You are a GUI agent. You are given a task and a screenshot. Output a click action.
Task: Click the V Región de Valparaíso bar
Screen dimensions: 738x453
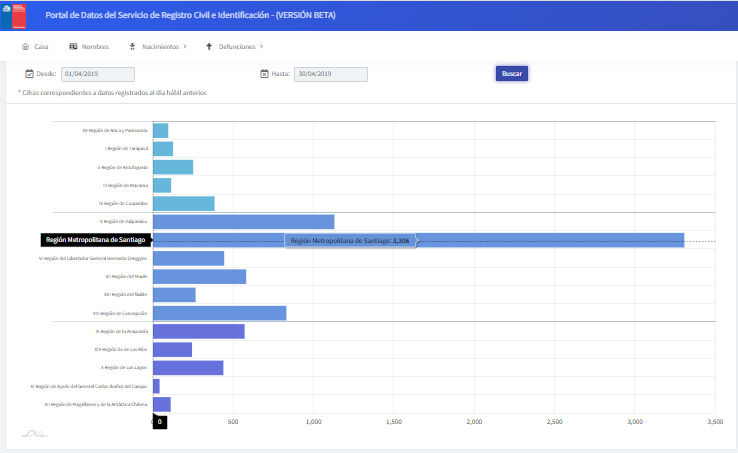pos(243,221)
